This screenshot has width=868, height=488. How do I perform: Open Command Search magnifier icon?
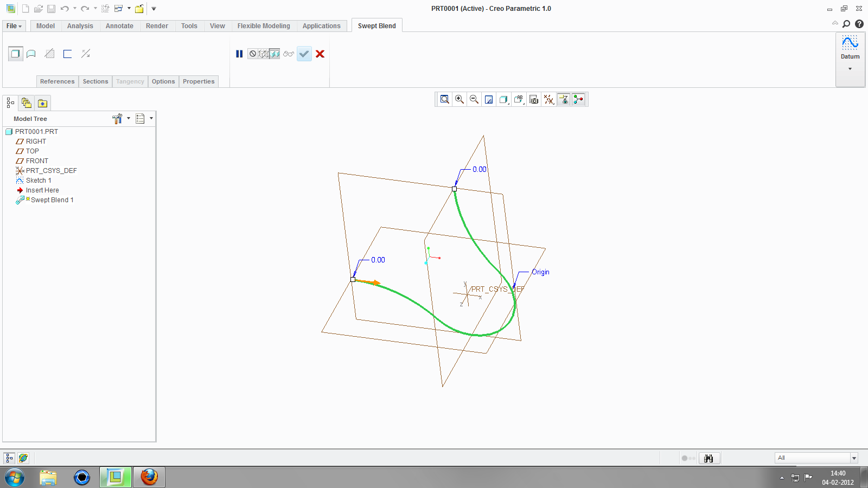click(846, 24)
